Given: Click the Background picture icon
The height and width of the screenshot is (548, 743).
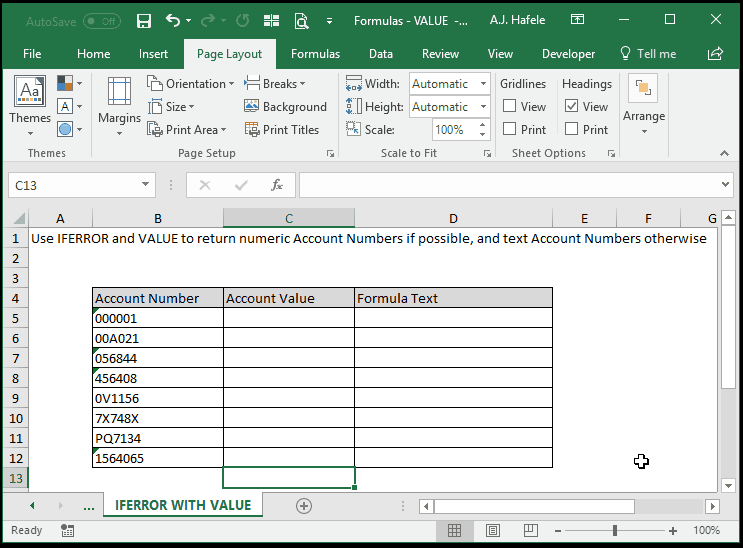Looking at the screenshot, I should click(x=251, y=106).
